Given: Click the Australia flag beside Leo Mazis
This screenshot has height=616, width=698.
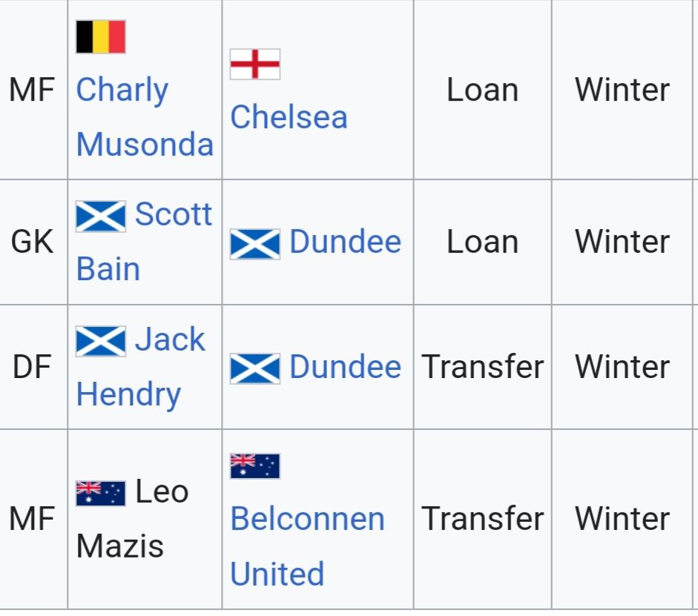Looking at the screenshot, I should tap(100, 493).
